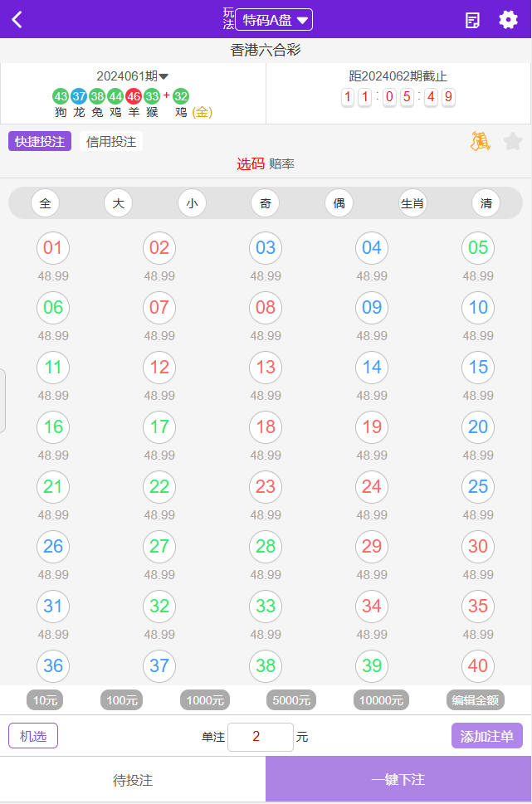The image size is (532, 804).
Task: Click 机选 random pick button
Action: tap(33, 736)
